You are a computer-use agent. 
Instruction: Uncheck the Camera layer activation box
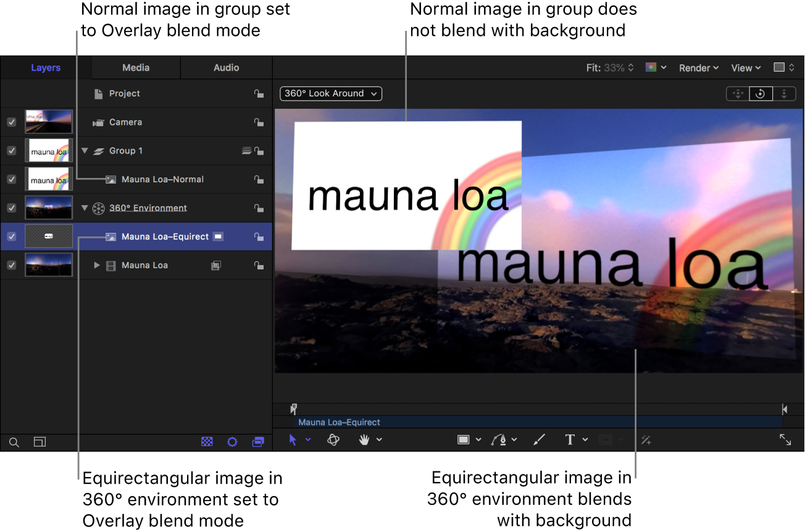point(11,122)
